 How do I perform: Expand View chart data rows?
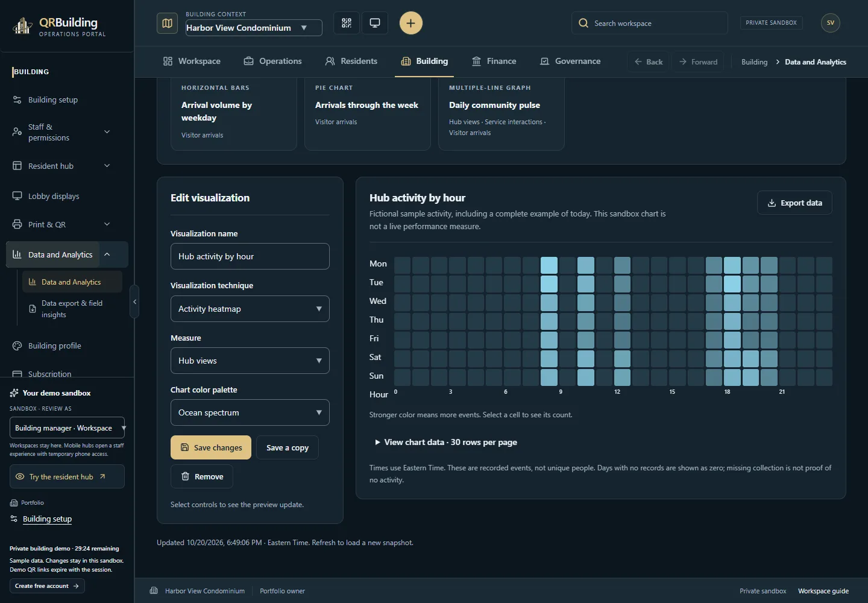tap(446, 442)
